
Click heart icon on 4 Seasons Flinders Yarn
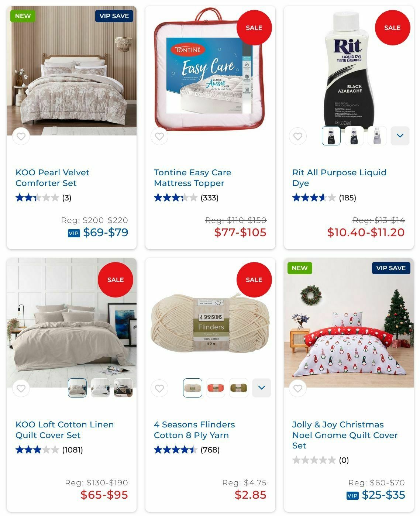159,388
